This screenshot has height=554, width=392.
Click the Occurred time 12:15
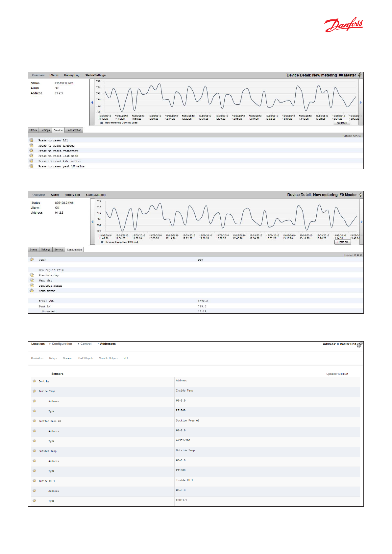point(202,311)
